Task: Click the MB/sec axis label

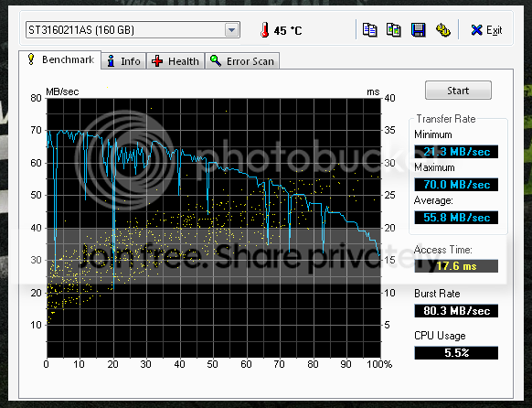Action: tap(62, 91)
